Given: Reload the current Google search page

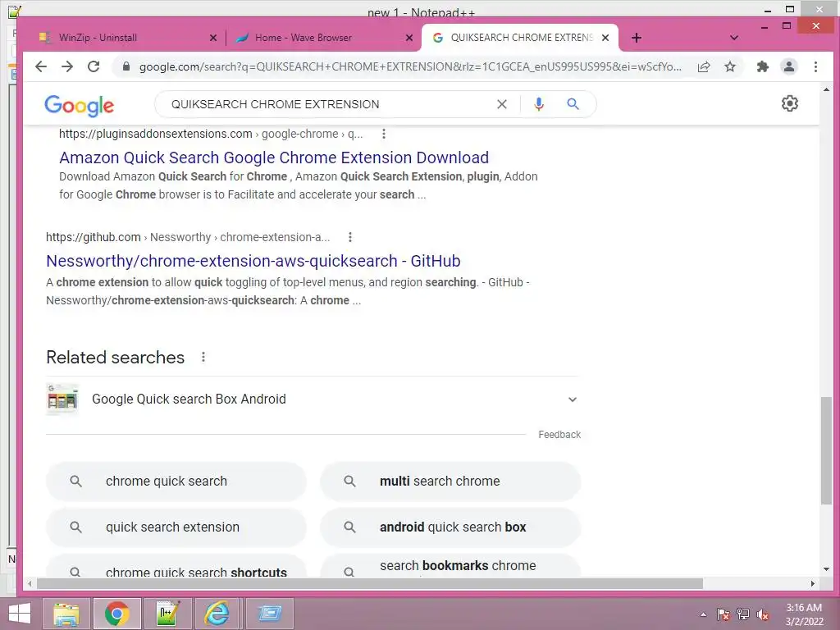Looking at the screenshot, I should point(94,66).
